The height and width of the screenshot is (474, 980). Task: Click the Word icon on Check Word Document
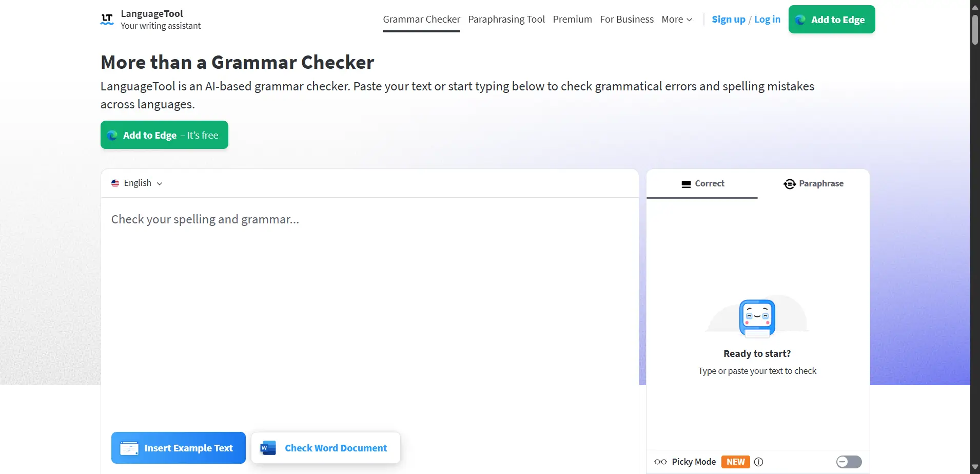click(268, 448)
